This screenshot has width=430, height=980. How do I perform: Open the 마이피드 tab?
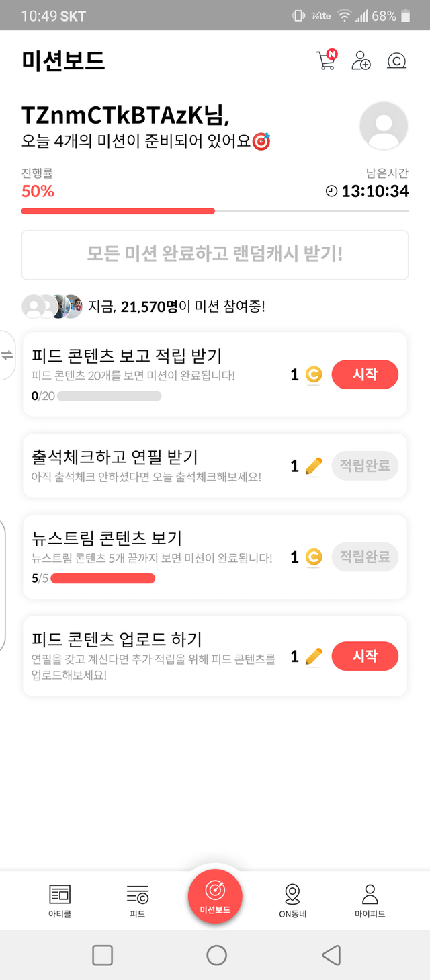(x=370, y=901)
